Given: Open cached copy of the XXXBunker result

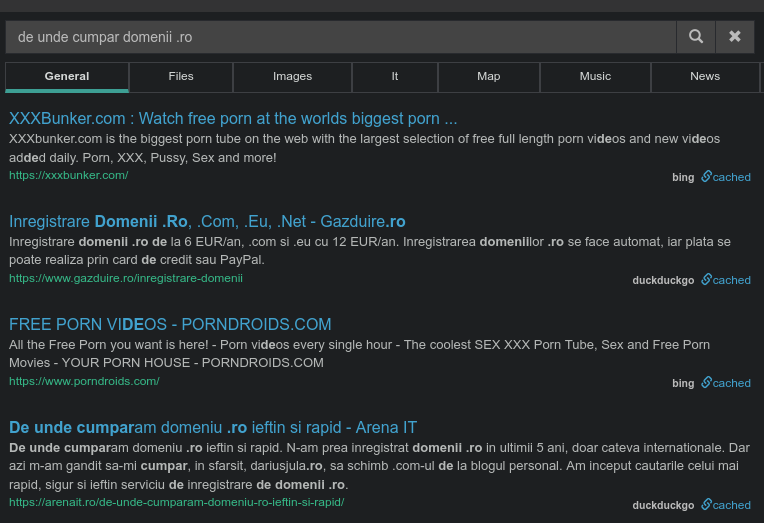Looking at the screenshot, I should pyautogui.click(x=731, y=177).
